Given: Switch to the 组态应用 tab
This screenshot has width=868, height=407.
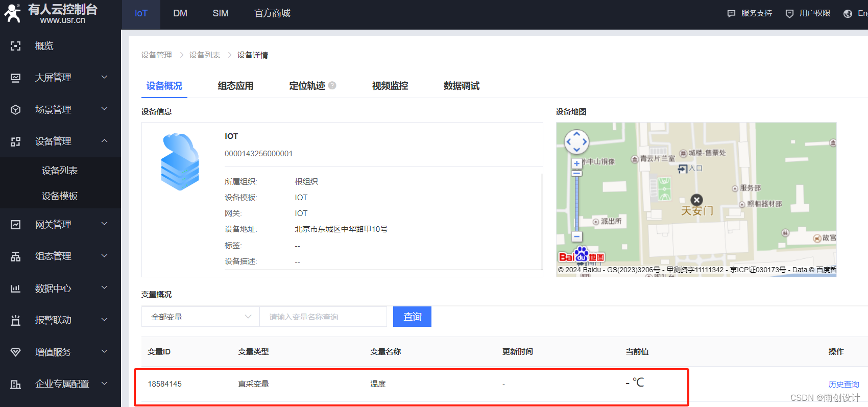Looking at the screenshot, I should pyautogui.click(x=235, y=86).
